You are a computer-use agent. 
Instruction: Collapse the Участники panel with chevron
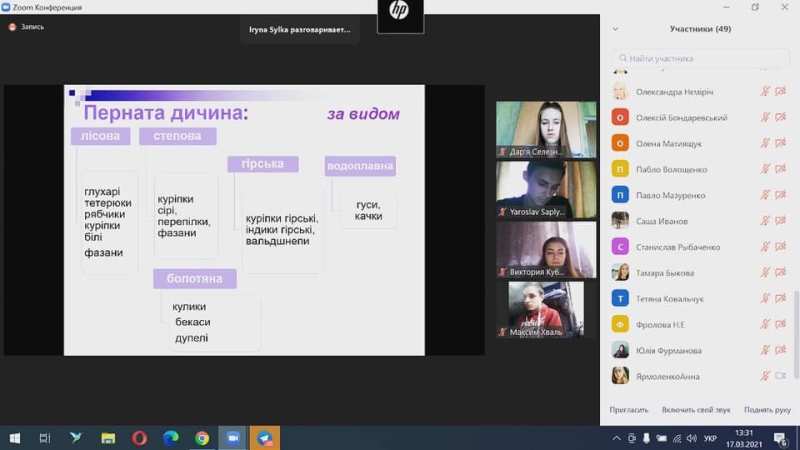[x=615, y=29]
